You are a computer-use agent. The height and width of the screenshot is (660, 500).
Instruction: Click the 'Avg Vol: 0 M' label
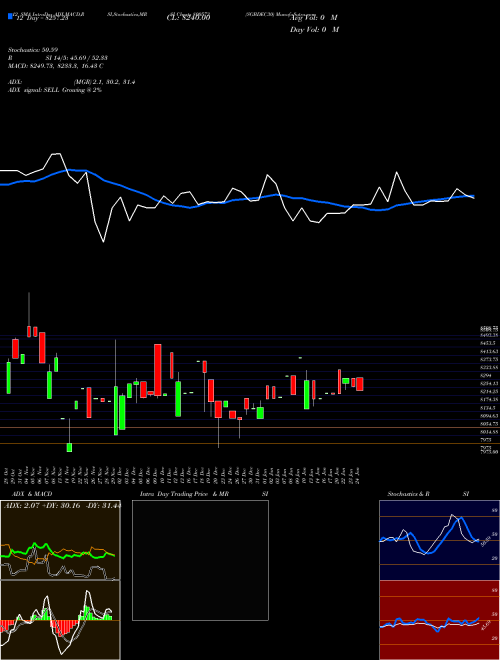pyautogui.click(x=314, y=18)
